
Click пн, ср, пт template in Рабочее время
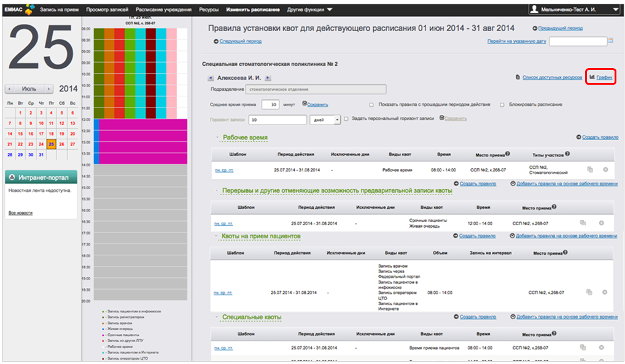point(224,170)
